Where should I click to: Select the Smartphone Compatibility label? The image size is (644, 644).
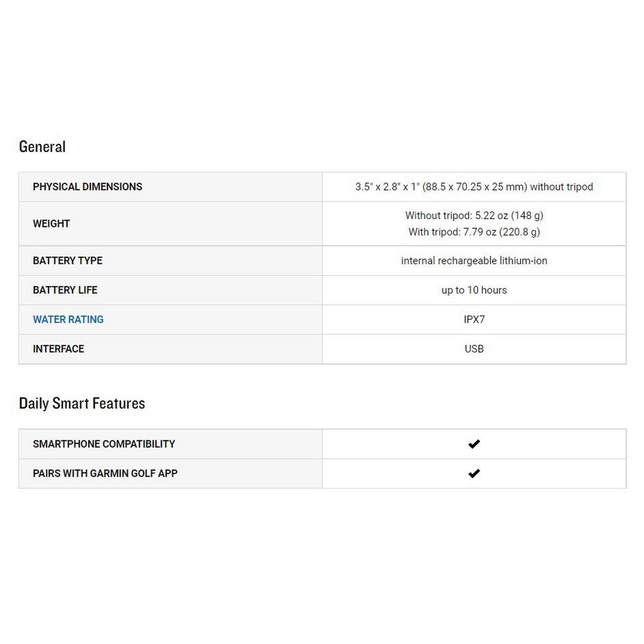click(104, 444)
